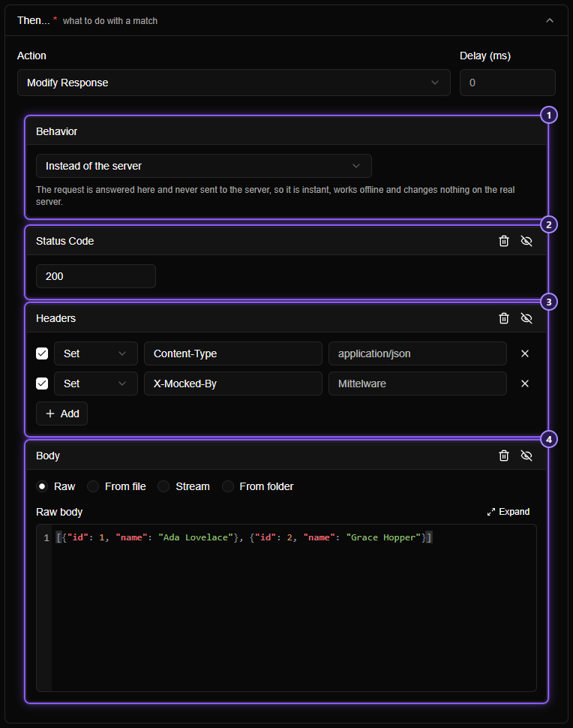Image resolution: width=573 pixels, height=728 pixels.
Task: Edit the application/json header value field
Action: pos(418,353)
